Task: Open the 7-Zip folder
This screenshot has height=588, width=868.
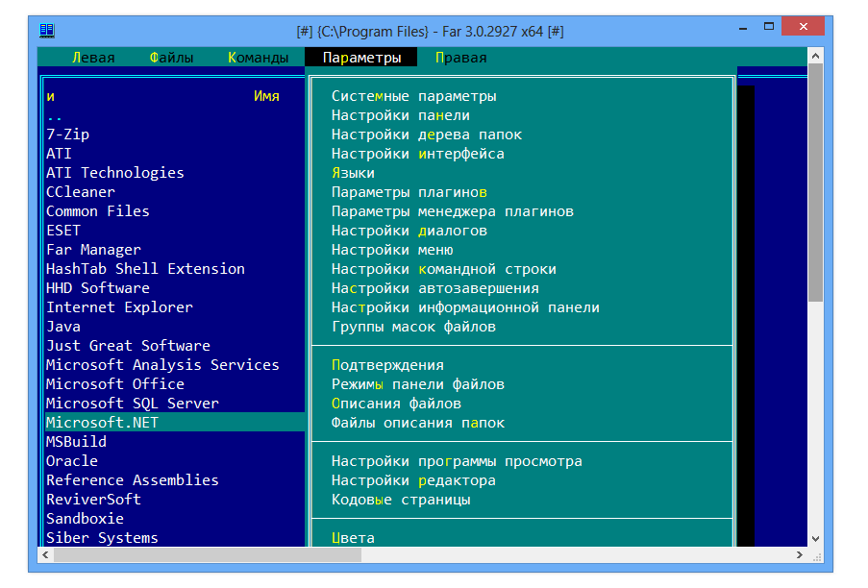Action: (67, 134)
